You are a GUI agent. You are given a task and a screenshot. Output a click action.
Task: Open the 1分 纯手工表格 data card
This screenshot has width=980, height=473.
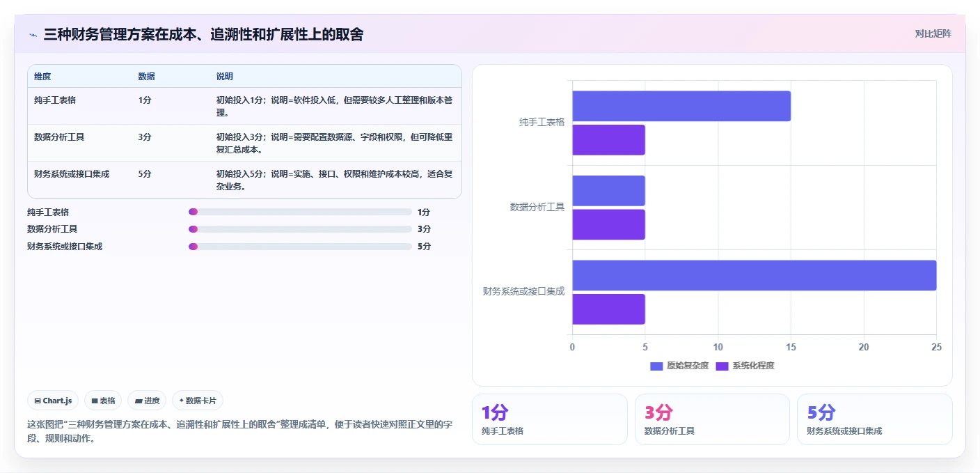(550, 419)
